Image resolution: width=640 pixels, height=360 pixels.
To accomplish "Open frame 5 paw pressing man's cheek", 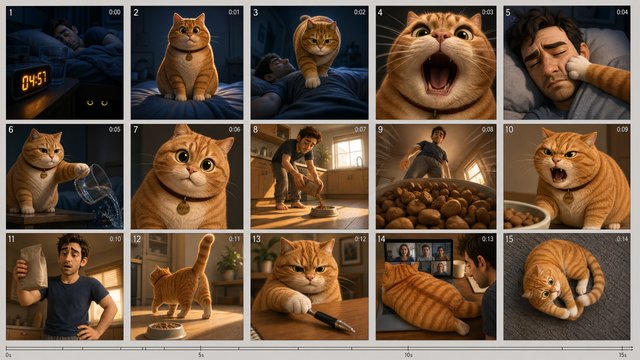I will (567, 62).
